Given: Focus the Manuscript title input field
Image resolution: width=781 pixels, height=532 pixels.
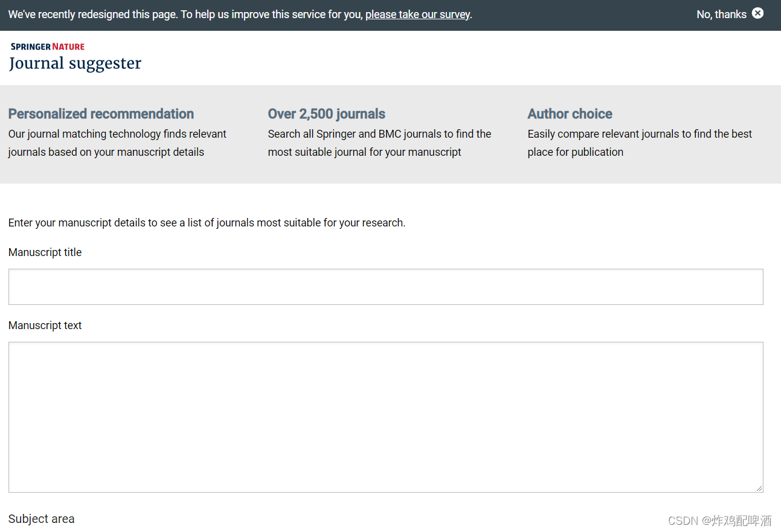Looking at the screenshot, I should [385, 287].
